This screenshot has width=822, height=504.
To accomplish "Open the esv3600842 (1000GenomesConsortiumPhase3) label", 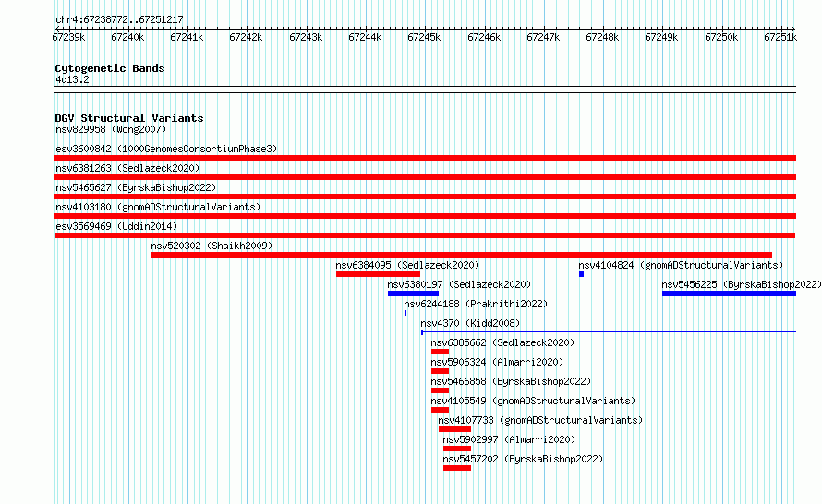I will pyautogui.click(x=166, y=149).
